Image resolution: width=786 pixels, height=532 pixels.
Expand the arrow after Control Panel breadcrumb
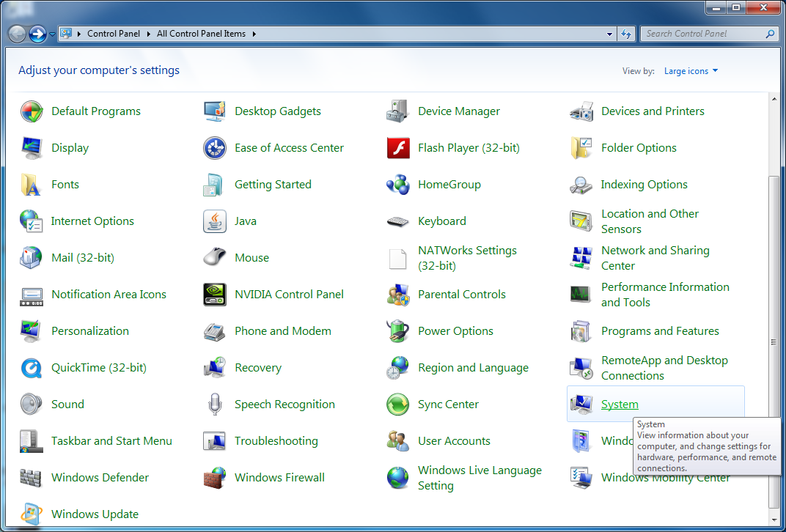click(148, 34)
